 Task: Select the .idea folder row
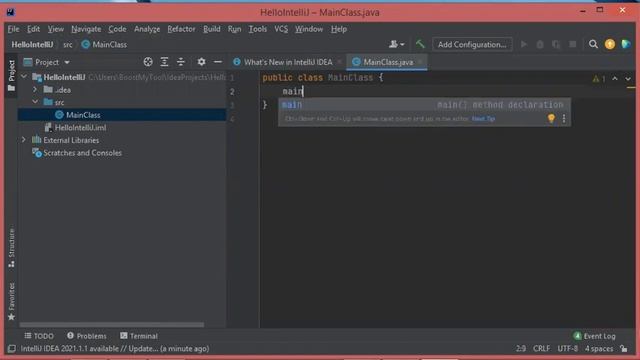pos(122,89)
